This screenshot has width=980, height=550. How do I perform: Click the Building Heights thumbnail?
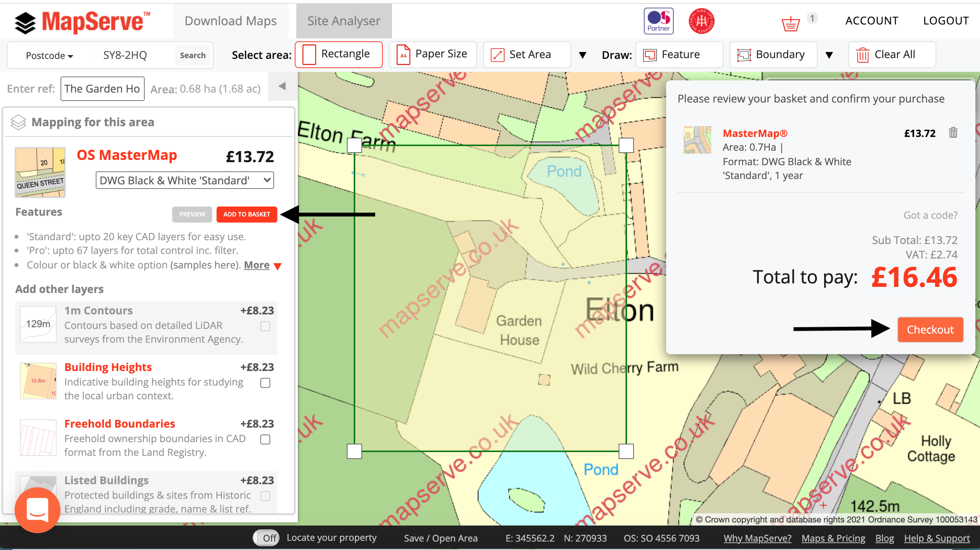(x=38, y=381)
